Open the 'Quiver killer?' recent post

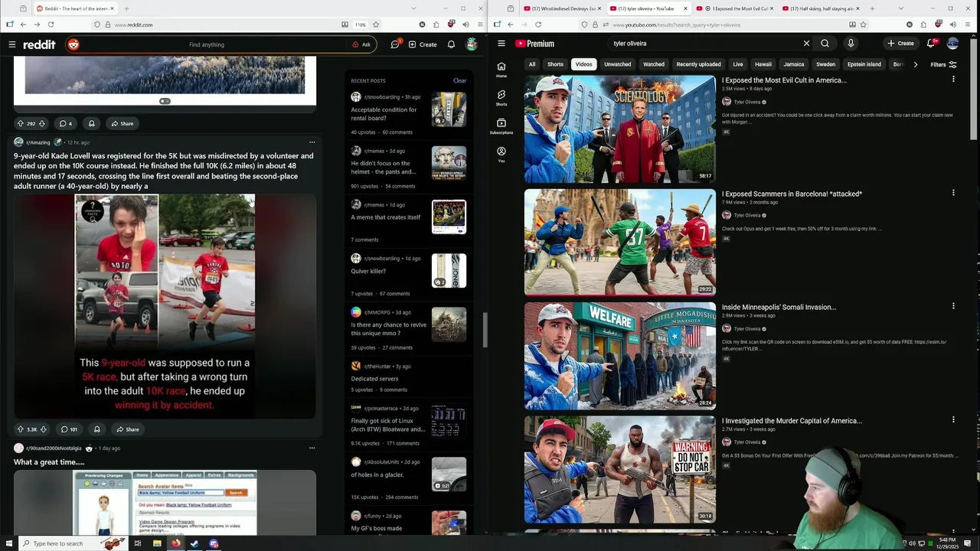(368, 271)
